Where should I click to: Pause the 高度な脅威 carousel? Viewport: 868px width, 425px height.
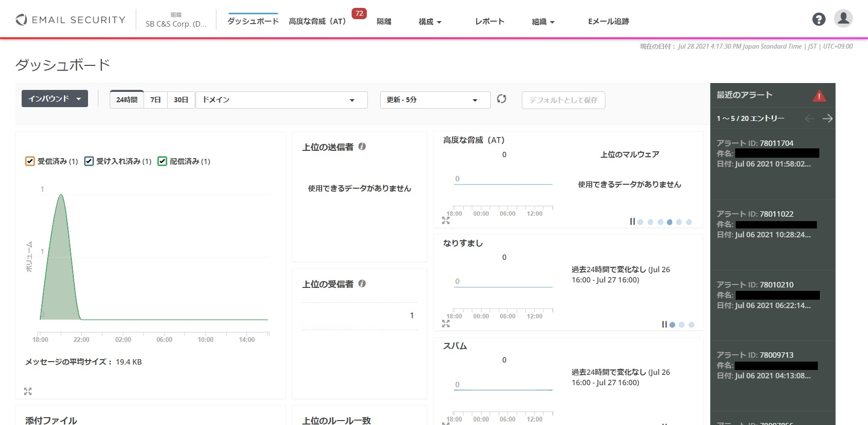632,222
